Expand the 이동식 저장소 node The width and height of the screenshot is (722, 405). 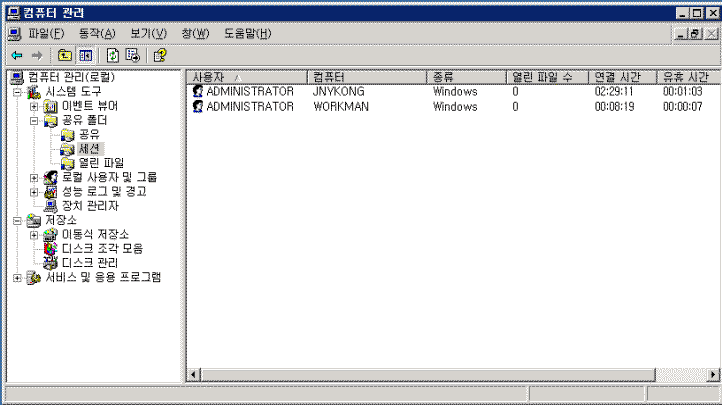point(34,235)
